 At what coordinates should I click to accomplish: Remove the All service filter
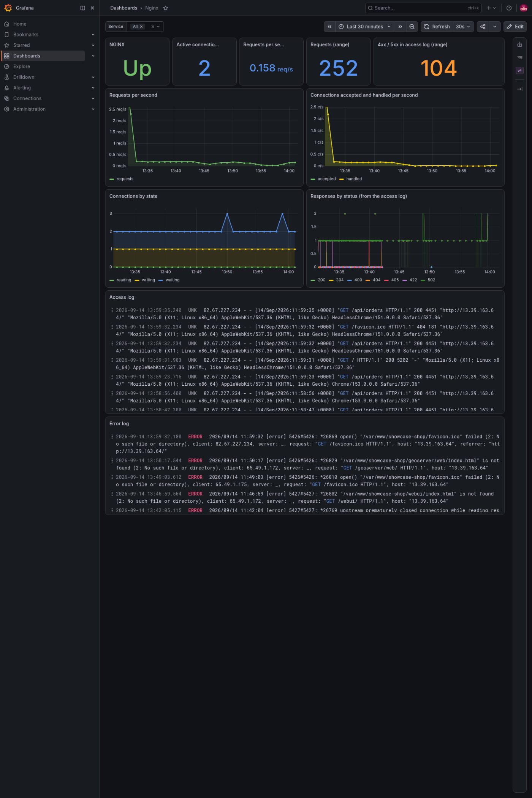[x=141, y=27]
